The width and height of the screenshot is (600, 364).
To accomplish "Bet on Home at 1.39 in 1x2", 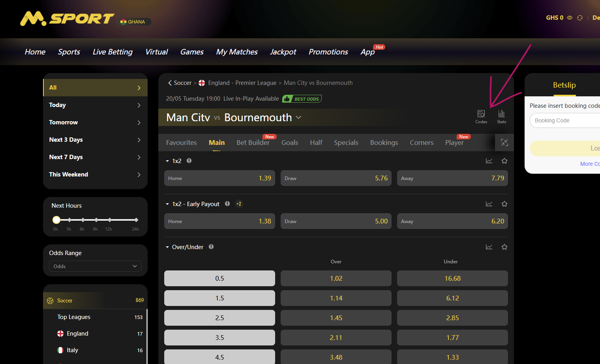I will (x=219, y=178).
